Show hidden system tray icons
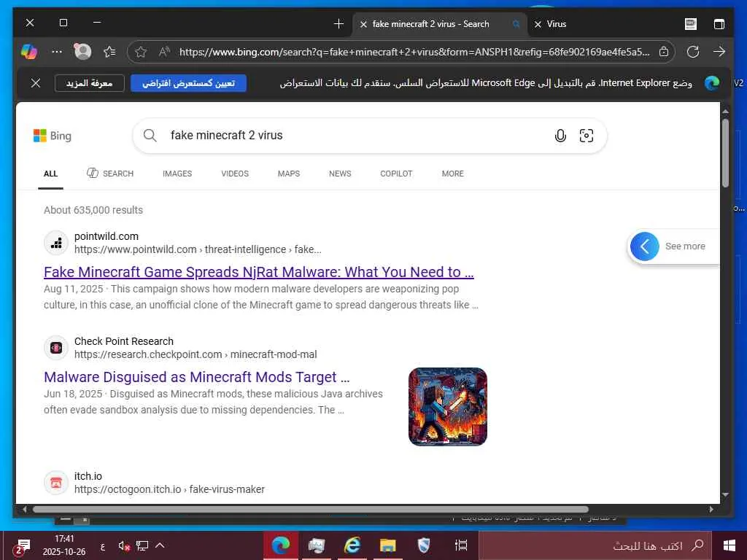Screen dimensions: 747x560 click(x=160, y=545)
